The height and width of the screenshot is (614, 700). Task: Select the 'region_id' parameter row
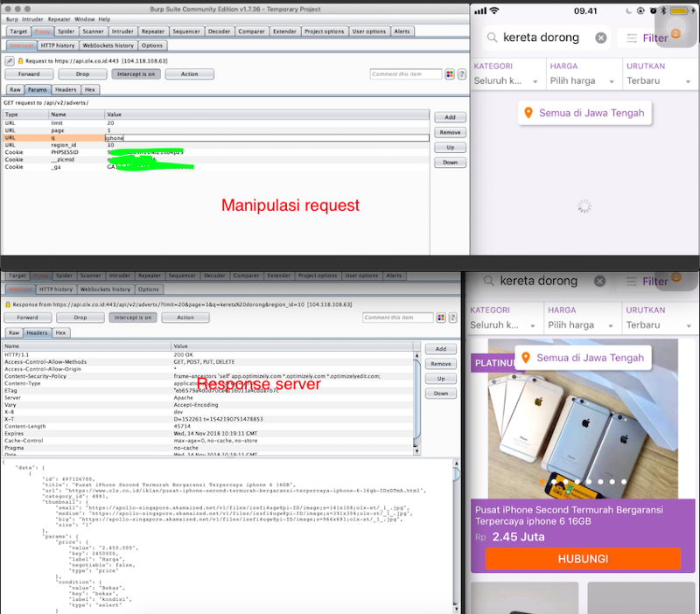point(216,145)
